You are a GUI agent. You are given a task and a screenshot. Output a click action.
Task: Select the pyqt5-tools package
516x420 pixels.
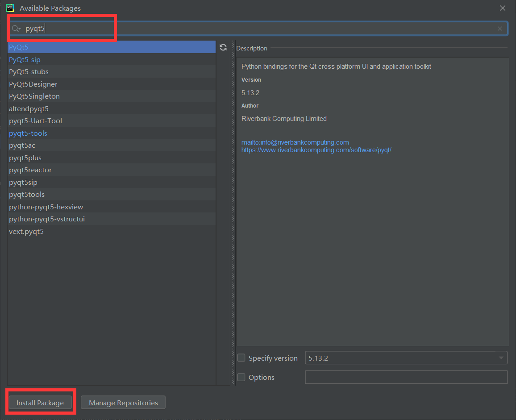pos(112,133)
